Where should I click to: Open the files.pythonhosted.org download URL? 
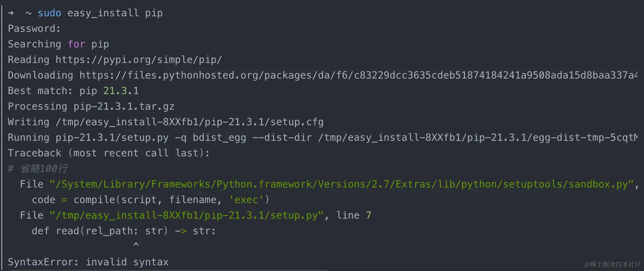point(358,75)
